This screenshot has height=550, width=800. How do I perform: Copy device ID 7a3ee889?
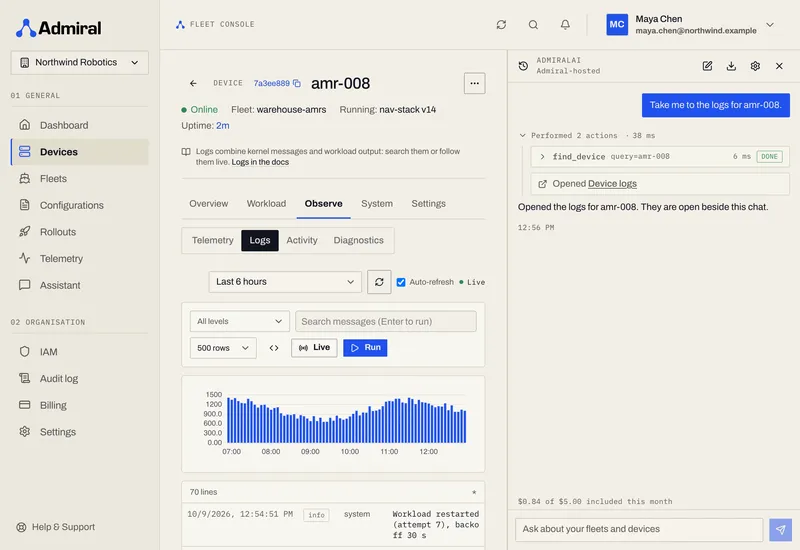click(x=297, y=83)
